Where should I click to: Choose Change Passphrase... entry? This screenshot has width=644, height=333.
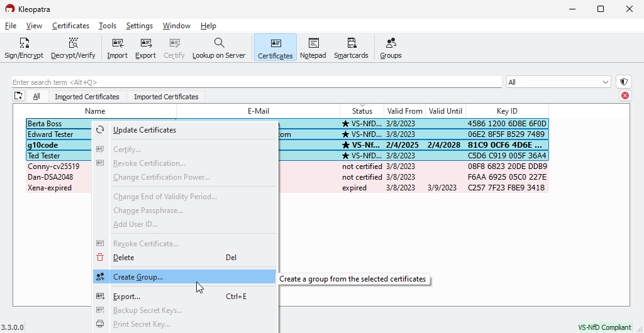click(x=186, y=210)
